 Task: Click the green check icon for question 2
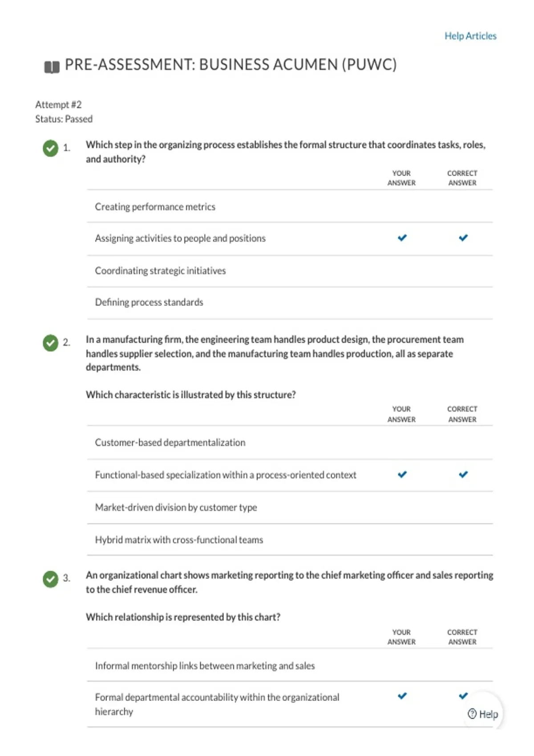point(51,343)
